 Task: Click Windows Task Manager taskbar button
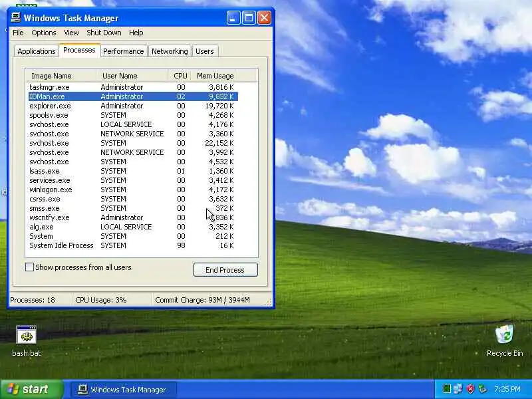click(x=124, y=390)
